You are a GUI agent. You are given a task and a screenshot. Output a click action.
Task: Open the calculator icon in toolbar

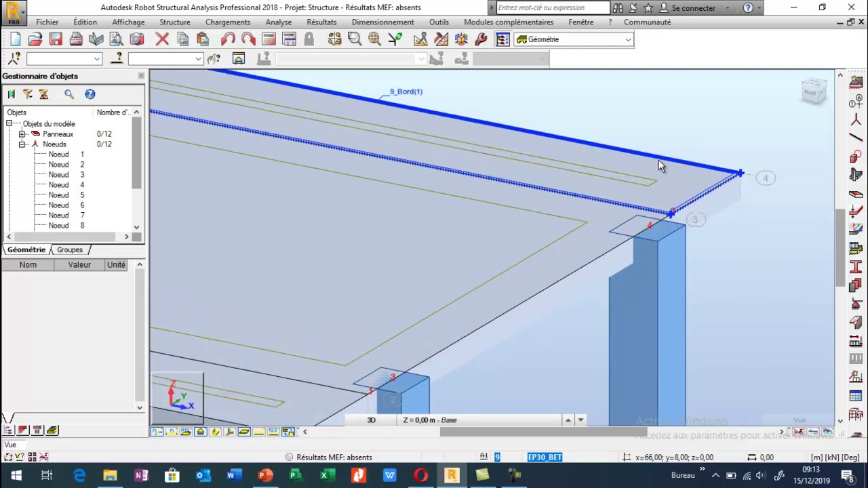click(269, 39)
